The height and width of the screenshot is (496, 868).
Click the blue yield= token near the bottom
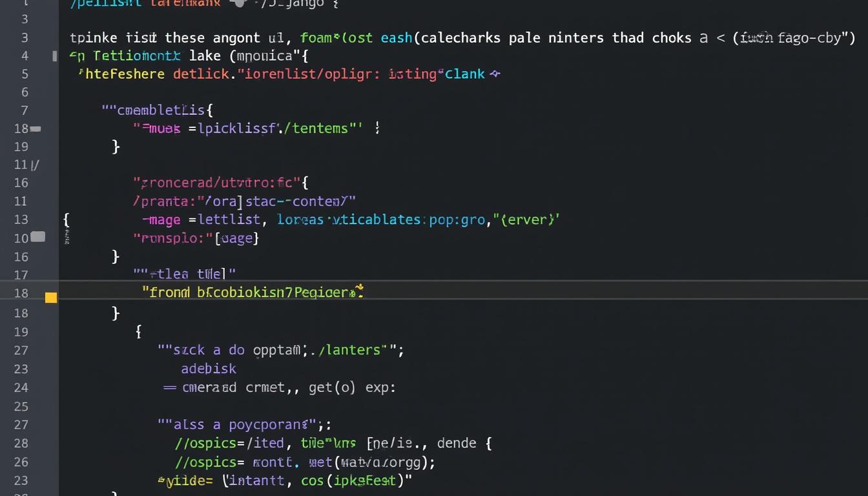point(184,480)
